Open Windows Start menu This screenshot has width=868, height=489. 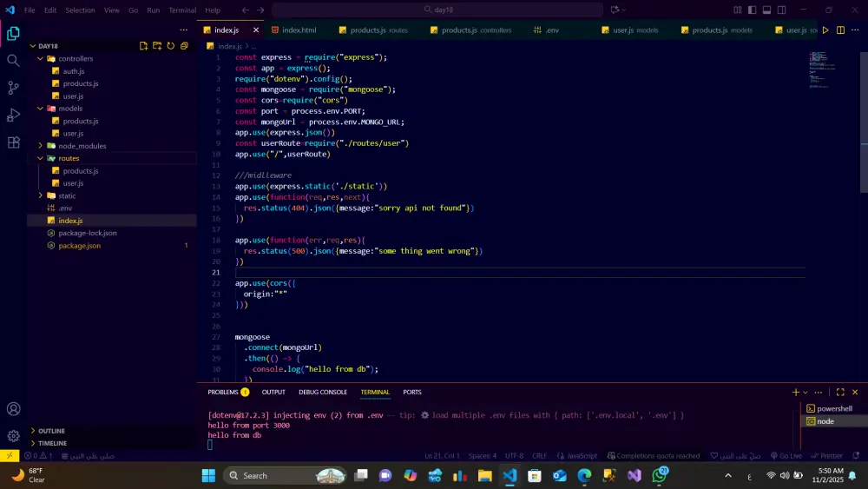click(x=208, y=475)
